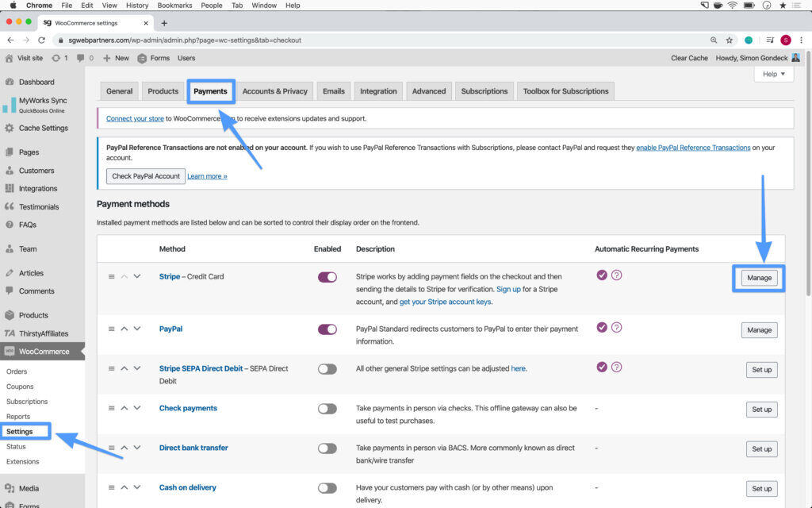Bookmark this page with the star icon
Screen dimensions: 812x508
tap(730, 40)
